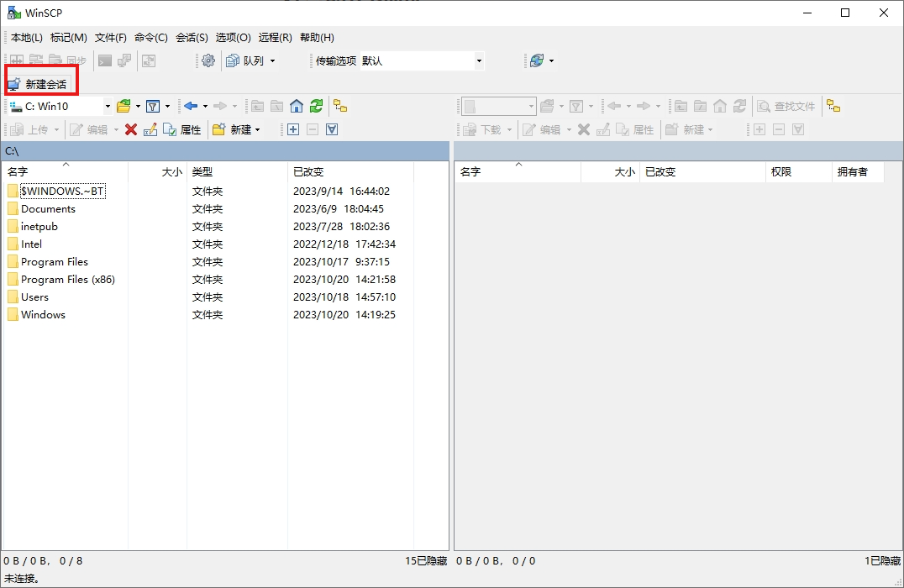Click the remote 下载 (Download) icon
Image resolution: width=904 pixels, height=588 pixels.
point(482,129)
